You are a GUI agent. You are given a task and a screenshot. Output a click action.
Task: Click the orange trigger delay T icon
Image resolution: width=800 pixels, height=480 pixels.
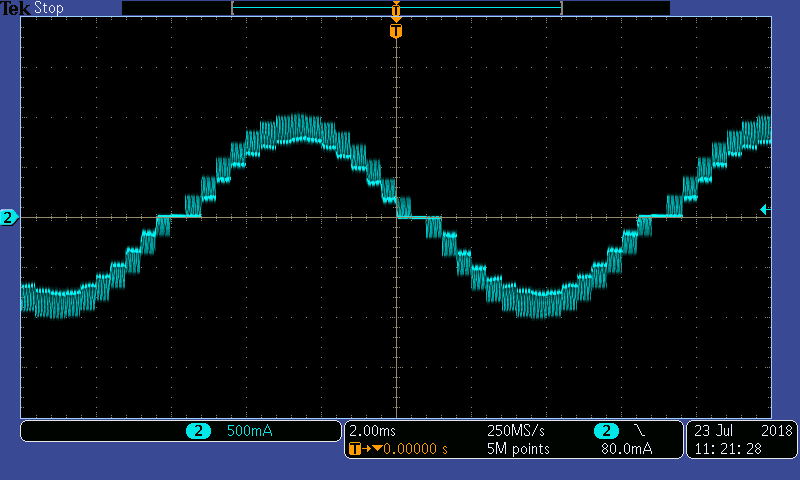pyautogui.click(x=354, y=449)
